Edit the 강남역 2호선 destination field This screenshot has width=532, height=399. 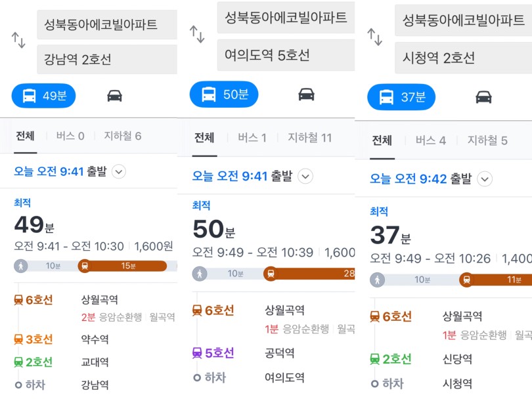107,59
